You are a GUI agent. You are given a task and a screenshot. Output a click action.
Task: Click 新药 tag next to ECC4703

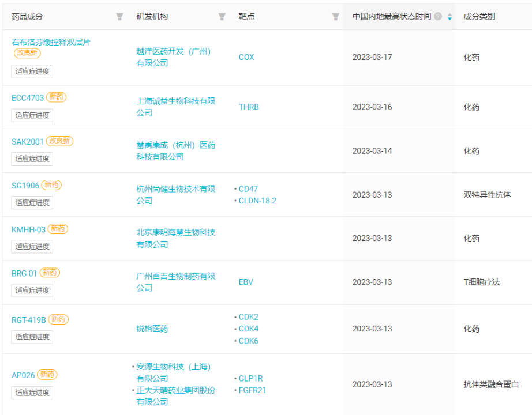pos(56,97)
